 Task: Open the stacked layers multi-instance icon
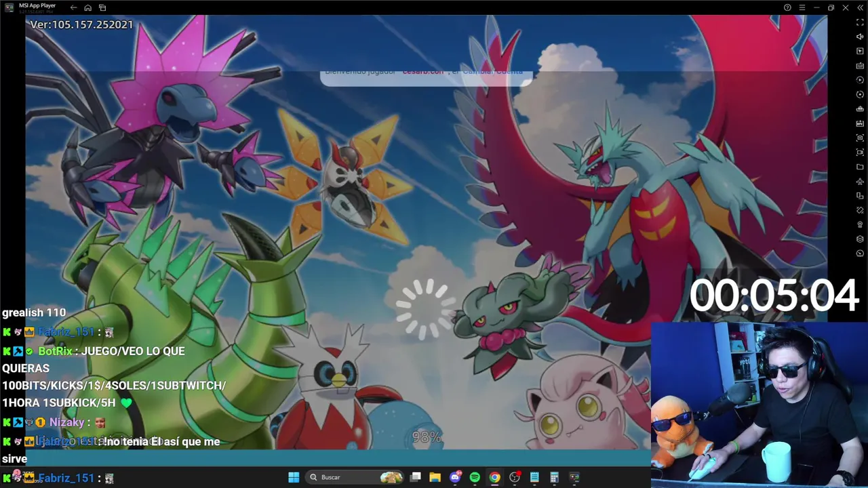tap(860, 239)
